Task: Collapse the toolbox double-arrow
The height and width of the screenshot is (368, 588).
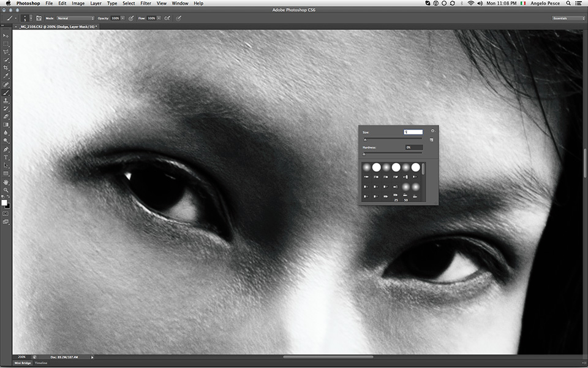Action: click(2, 26)
